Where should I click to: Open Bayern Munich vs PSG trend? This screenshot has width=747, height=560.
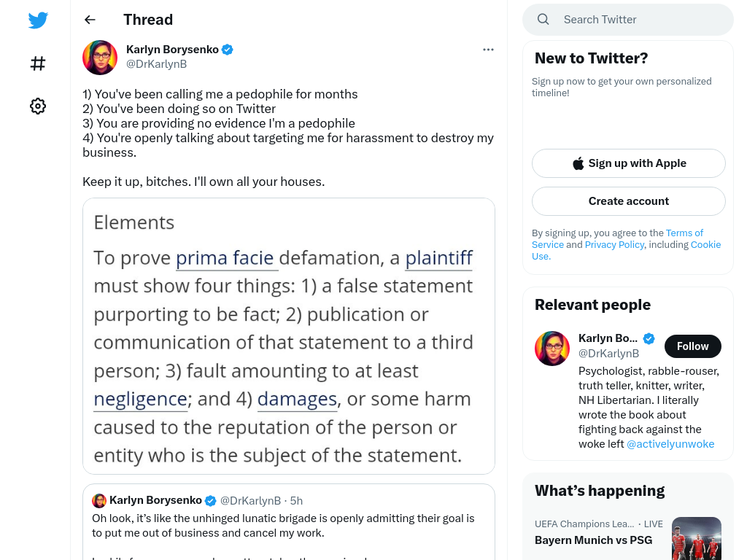point(593,540)
